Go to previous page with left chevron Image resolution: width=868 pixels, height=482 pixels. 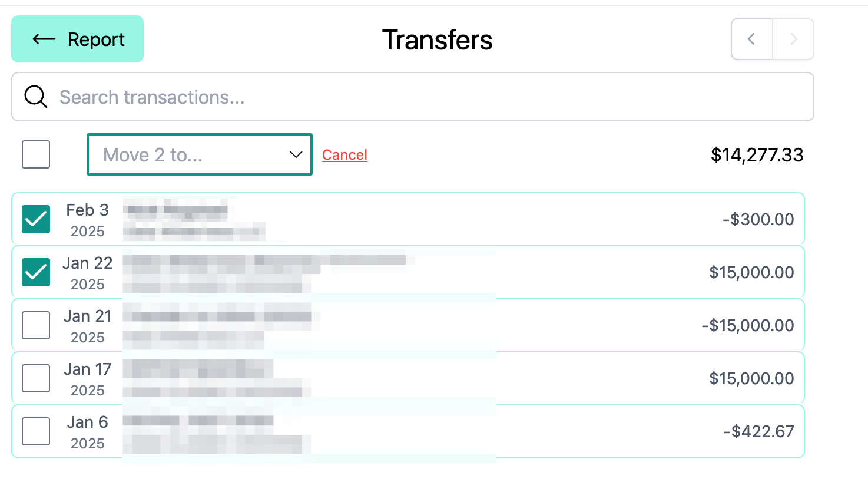click(751, 39)
